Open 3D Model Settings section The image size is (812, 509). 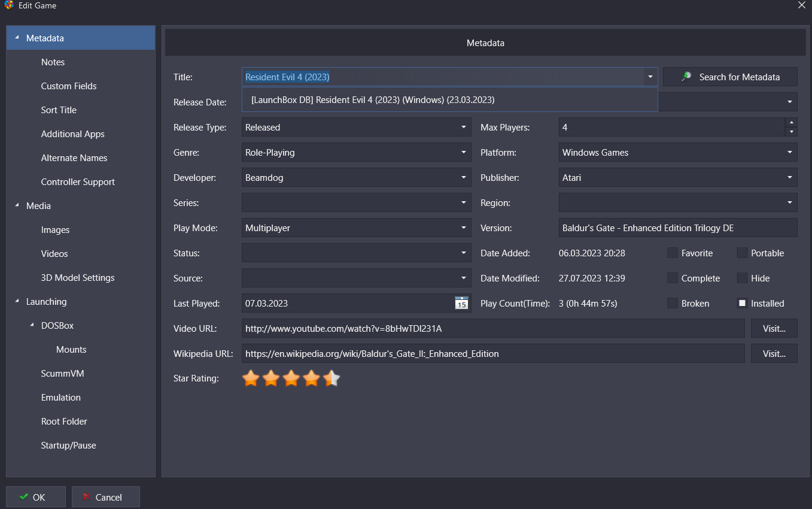(x=78, y=277)
